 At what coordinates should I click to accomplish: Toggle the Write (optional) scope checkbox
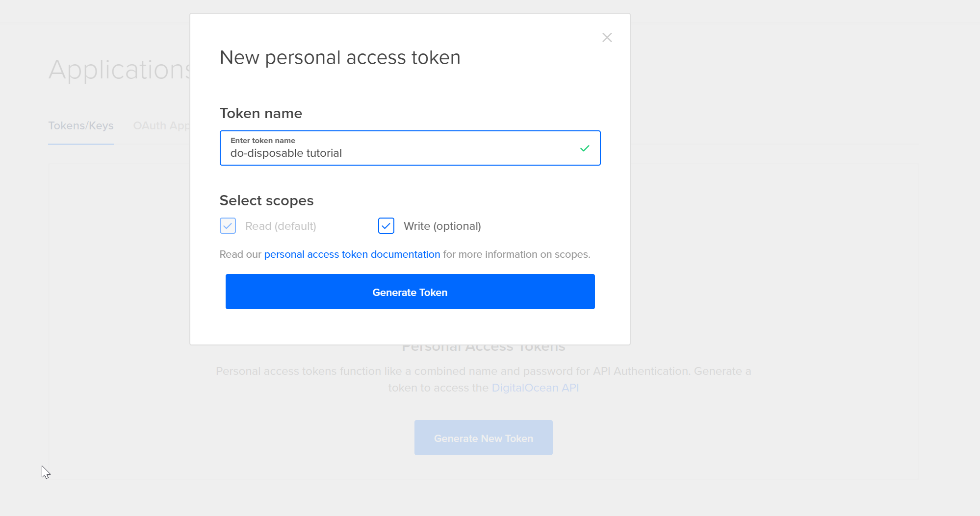tap(386, 226)
